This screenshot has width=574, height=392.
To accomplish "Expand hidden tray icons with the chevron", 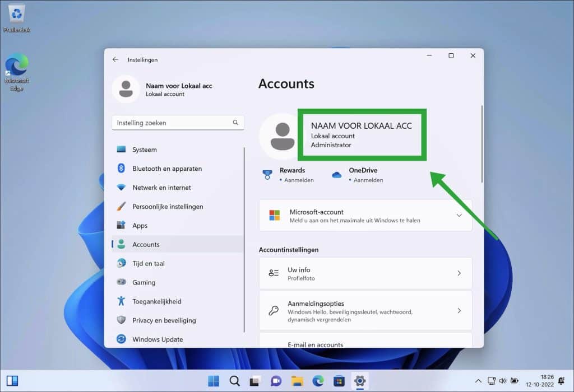I will [478, 381].
